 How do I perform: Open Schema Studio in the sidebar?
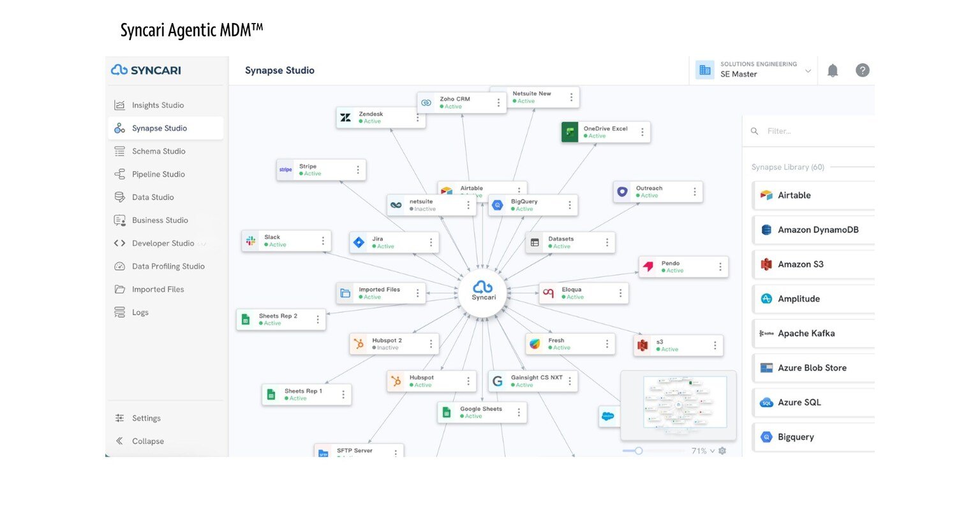pos(158,151)
